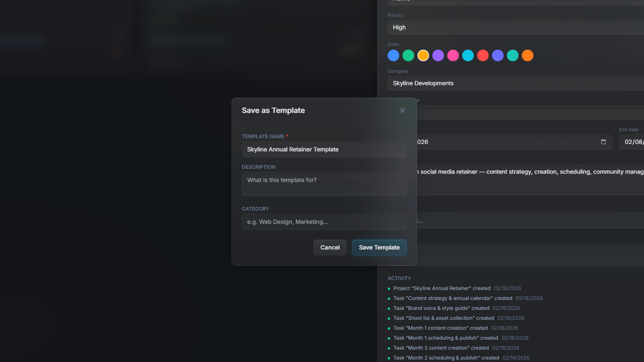Choose the teal color swatch
Viewport: 644px width, 362px height.
[513, 55]
